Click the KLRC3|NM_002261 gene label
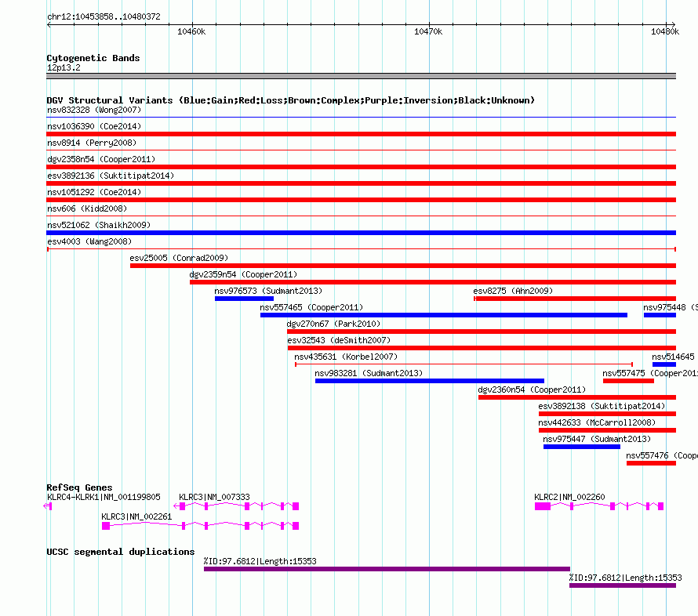Viewport: 698px width, 616px height. click(x=136, y=516)
